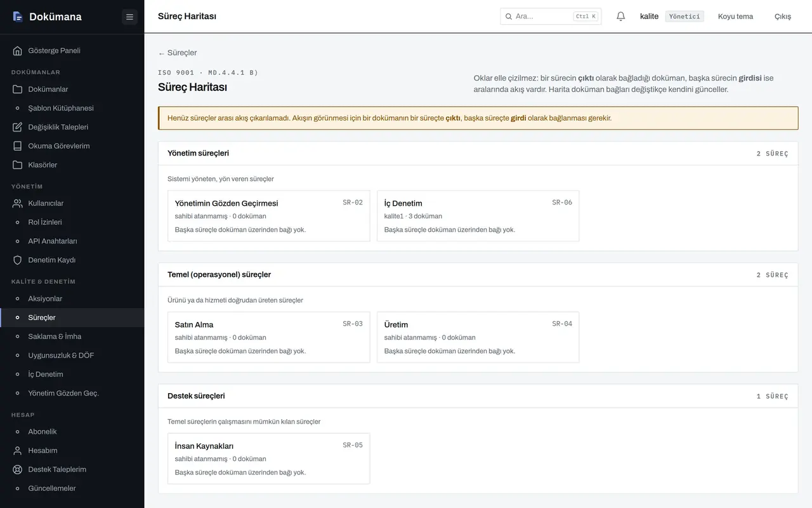Click the Değişiklik Talepleri edit icon
This screenshot has width=812, height=508.
point(18,127)
